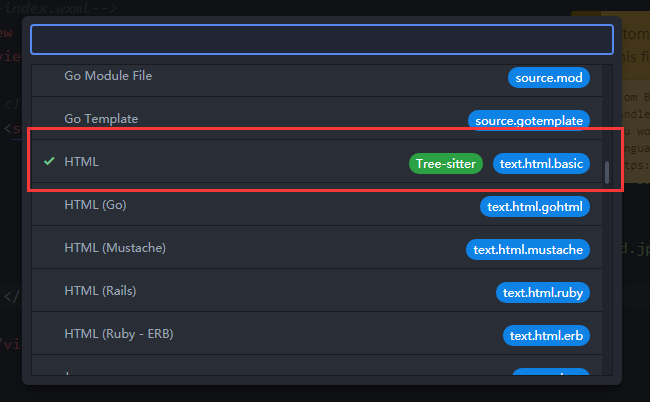This screenshot has width=650, height=402.
Task: Pick HTML (Rails) grammar
Action: point(317,291)
